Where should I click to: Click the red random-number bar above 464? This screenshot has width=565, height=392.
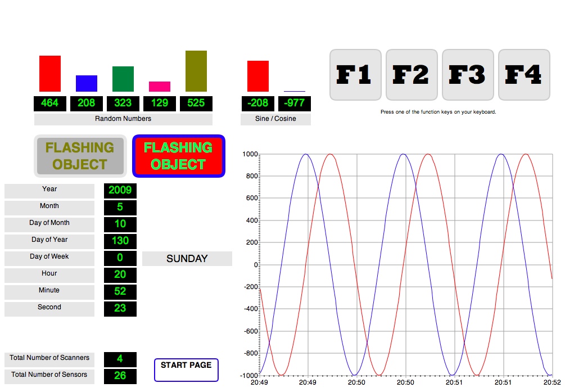(50, 74)
